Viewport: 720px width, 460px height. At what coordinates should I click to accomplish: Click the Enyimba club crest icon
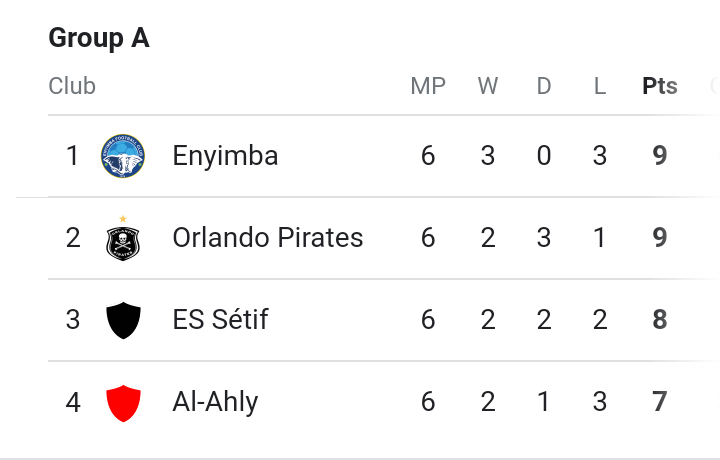tap(123, 156)
